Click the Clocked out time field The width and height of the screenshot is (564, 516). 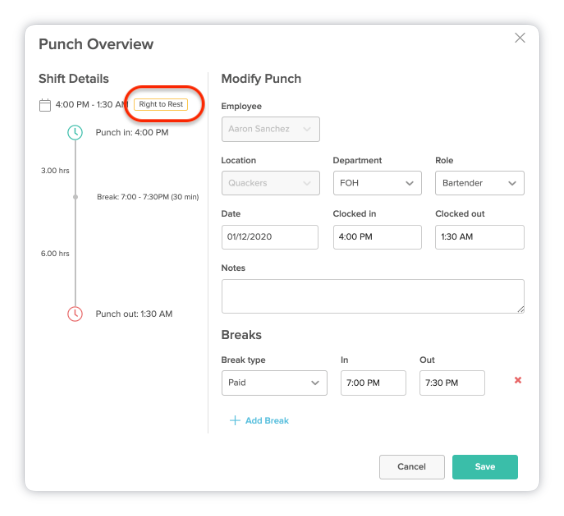[480, 237]
